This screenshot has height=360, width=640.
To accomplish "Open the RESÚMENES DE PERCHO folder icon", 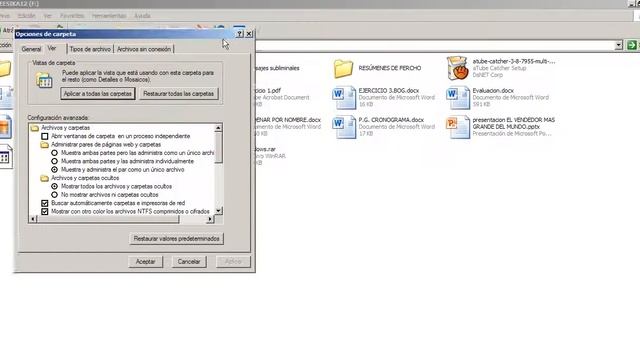I will click(x=343, y=69).
